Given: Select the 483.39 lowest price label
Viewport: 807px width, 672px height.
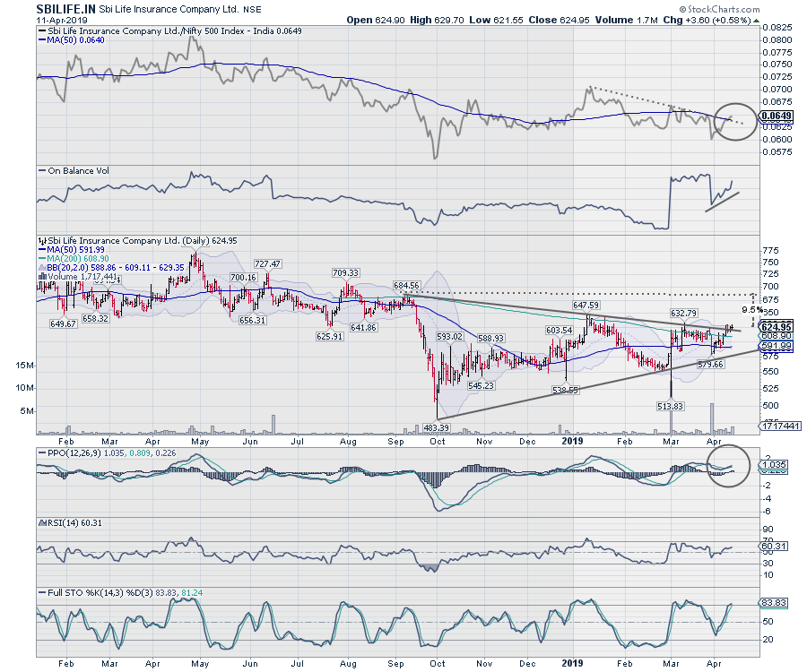Looking at the screenshot, I should pos(436,427).
